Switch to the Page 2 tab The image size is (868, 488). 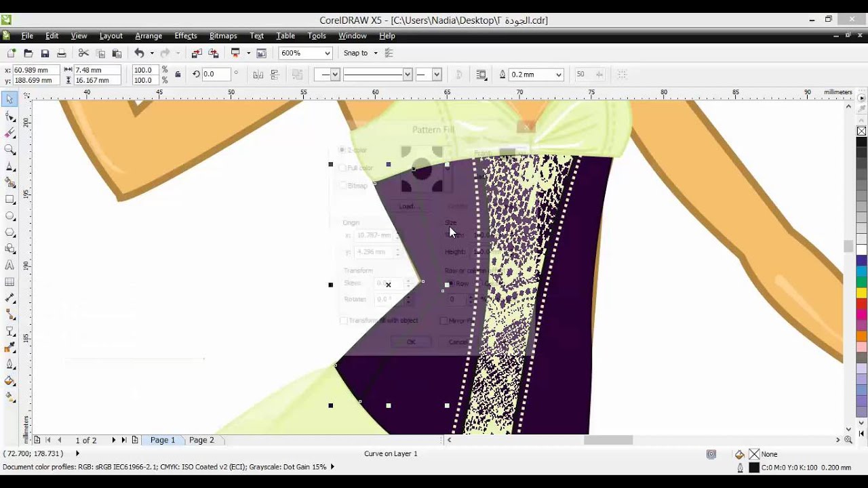[x=201, y=440]
